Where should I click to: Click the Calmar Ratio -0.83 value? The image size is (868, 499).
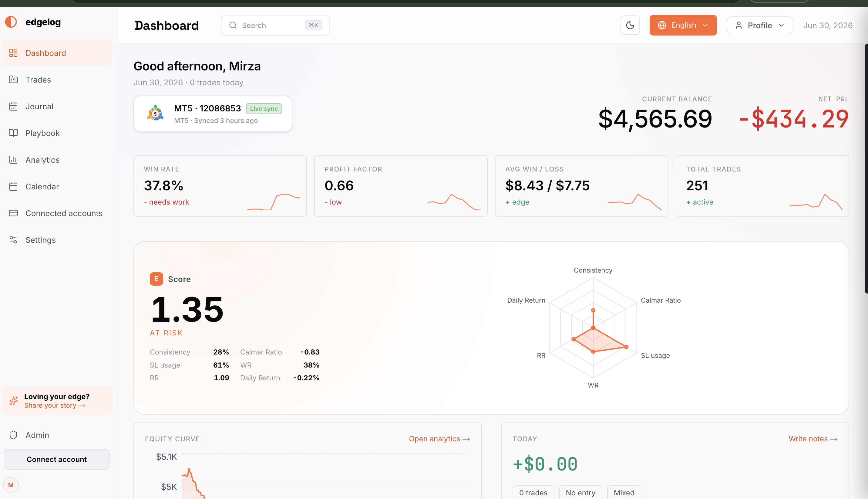[310, 352]
